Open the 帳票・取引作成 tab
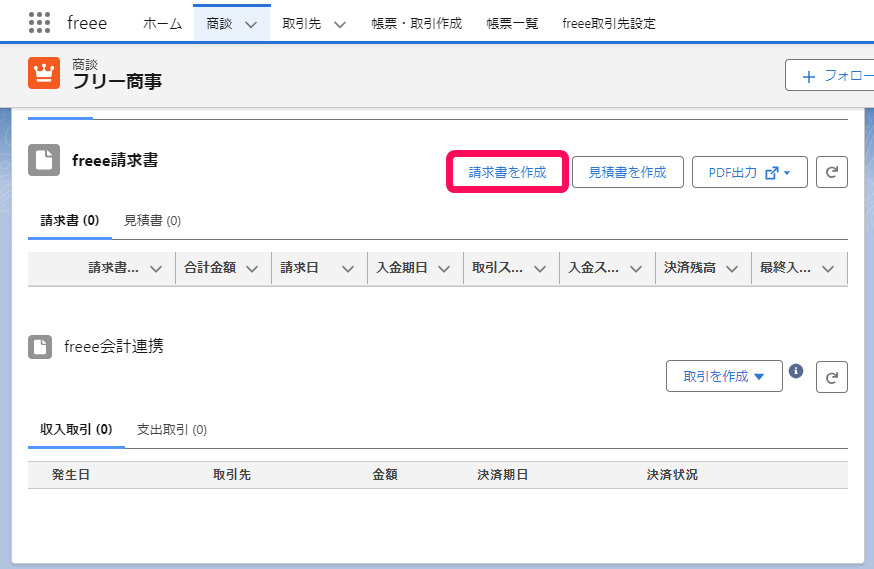The width and height of the screenshot is (874, 569). tap(417, 23)
